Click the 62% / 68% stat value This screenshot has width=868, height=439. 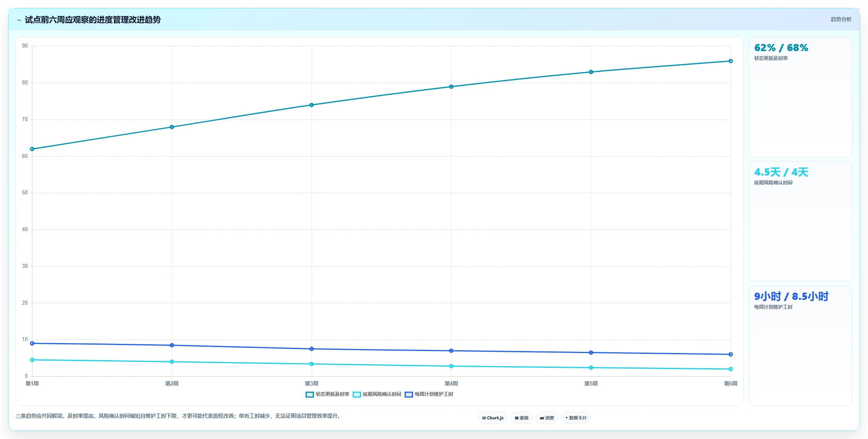[781, 48]
